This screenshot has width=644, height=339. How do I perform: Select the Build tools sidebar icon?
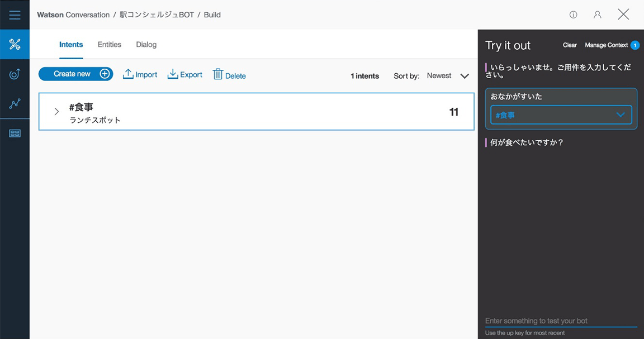pyautogui.click(x=15, y=44)
